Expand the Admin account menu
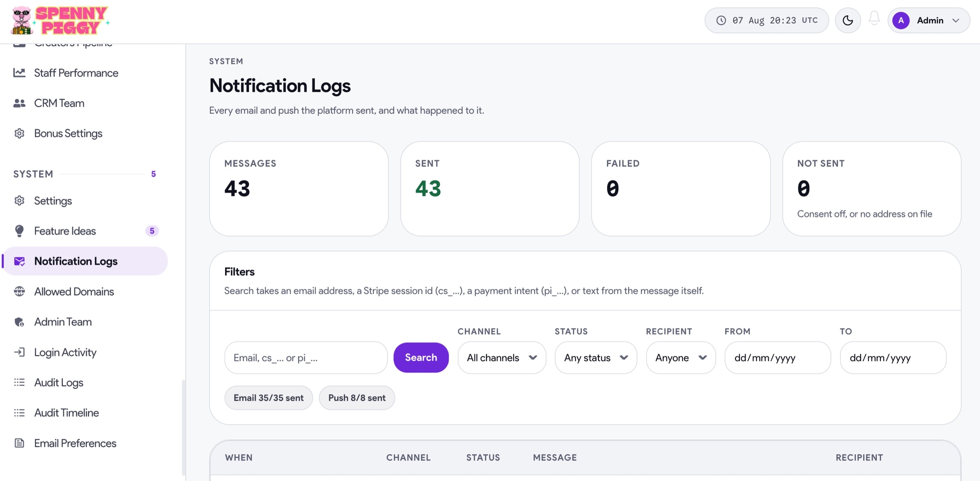The width and height of the screenshot is (980, 481). click(929, 20)
